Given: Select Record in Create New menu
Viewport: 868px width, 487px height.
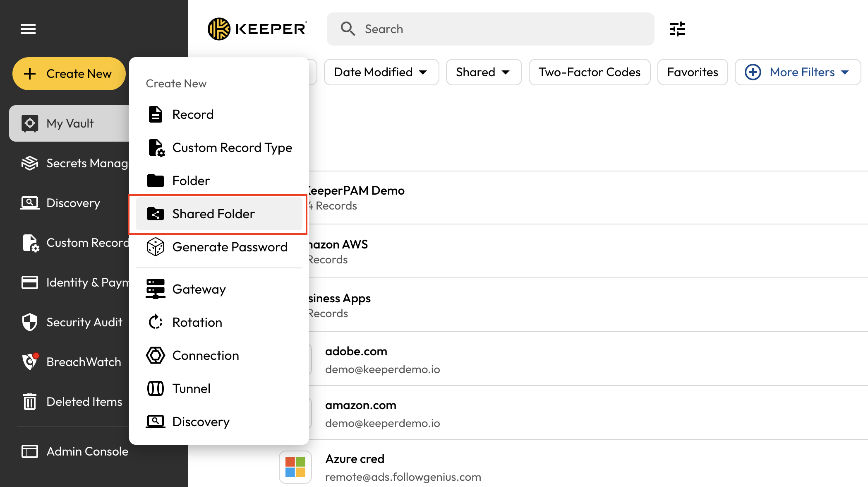Looking at the screenshot, I should (x=193, y=114).
